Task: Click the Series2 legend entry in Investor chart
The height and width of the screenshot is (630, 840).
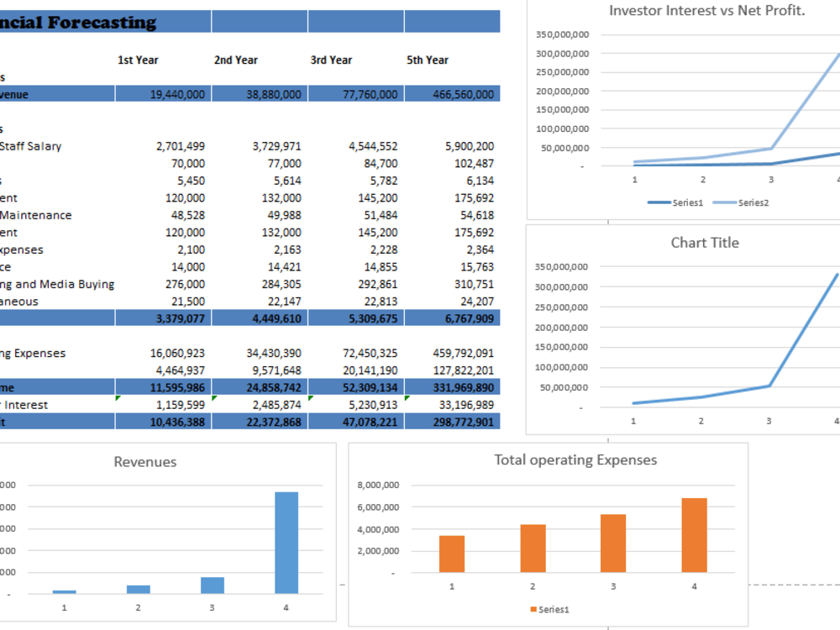Action: click(741, 202)
